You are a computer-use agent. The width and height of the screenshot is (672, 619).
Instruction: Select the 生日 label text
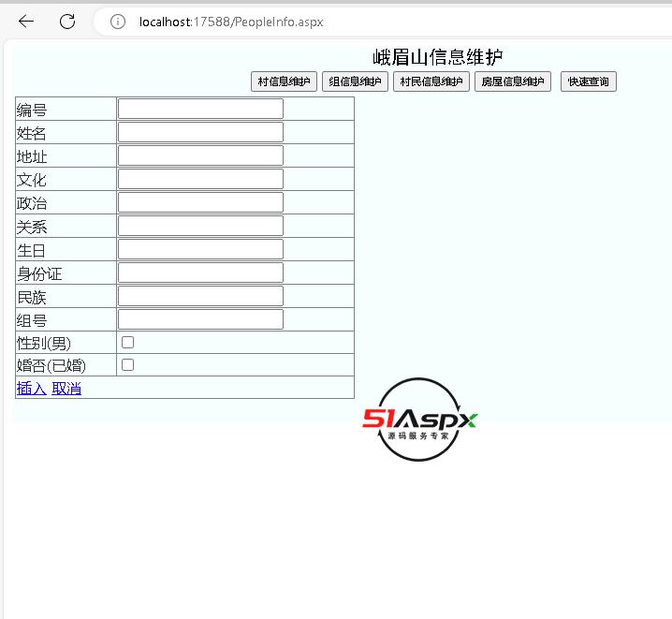click(31, 250)
